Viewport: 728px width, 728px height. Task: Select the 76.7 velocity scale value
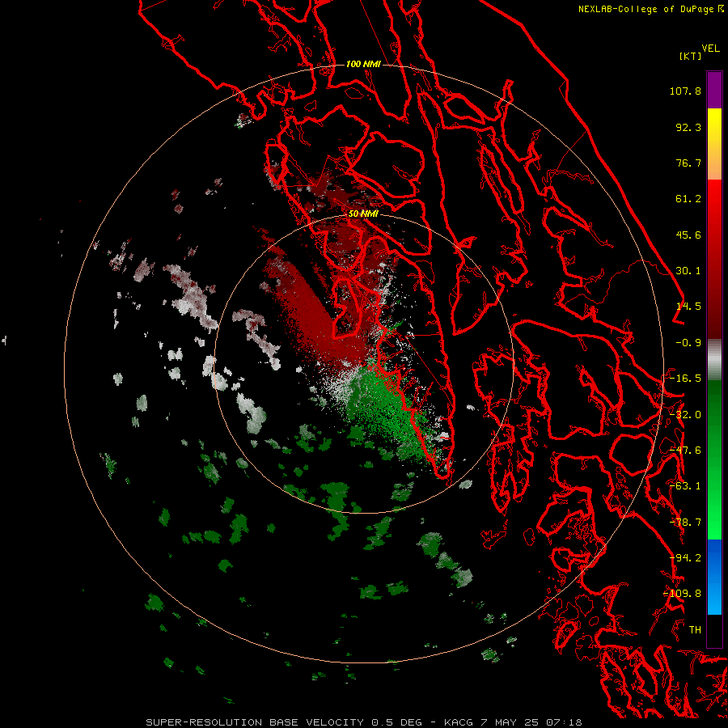tap(688, 163)
